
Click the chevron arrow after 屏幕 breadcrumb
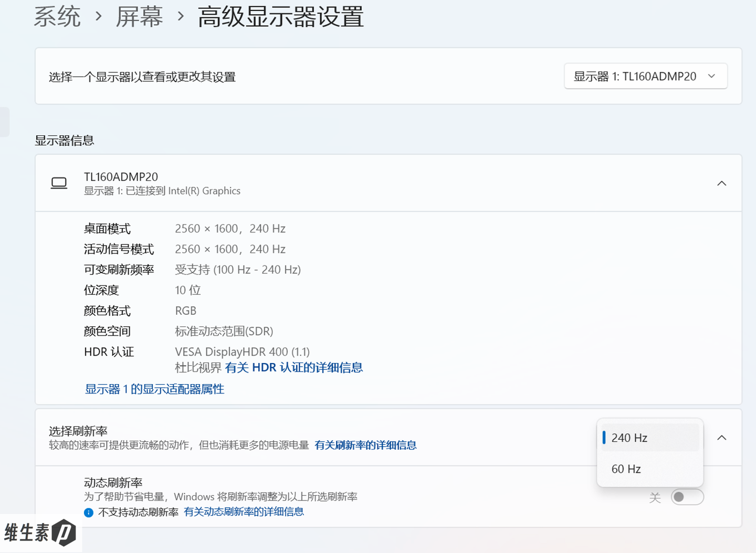coord(181,16)
